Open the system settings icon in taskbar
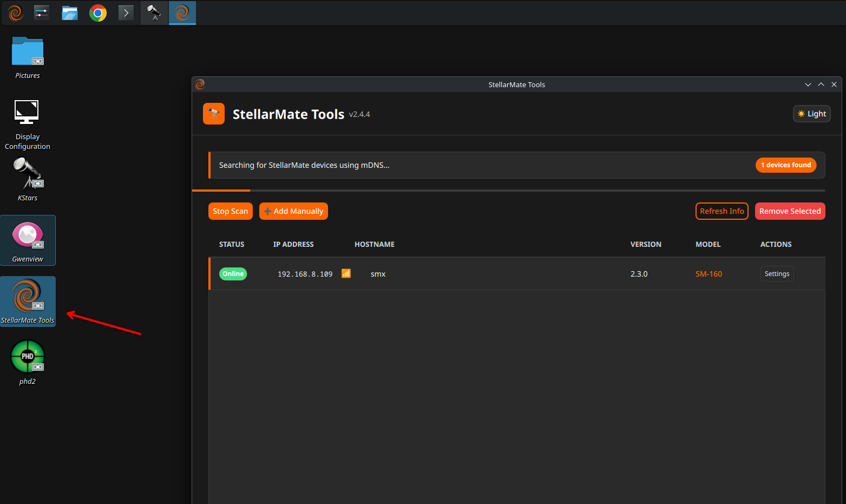Image resolution: width=846 pixels, height=504 pixels. point(42,12)
